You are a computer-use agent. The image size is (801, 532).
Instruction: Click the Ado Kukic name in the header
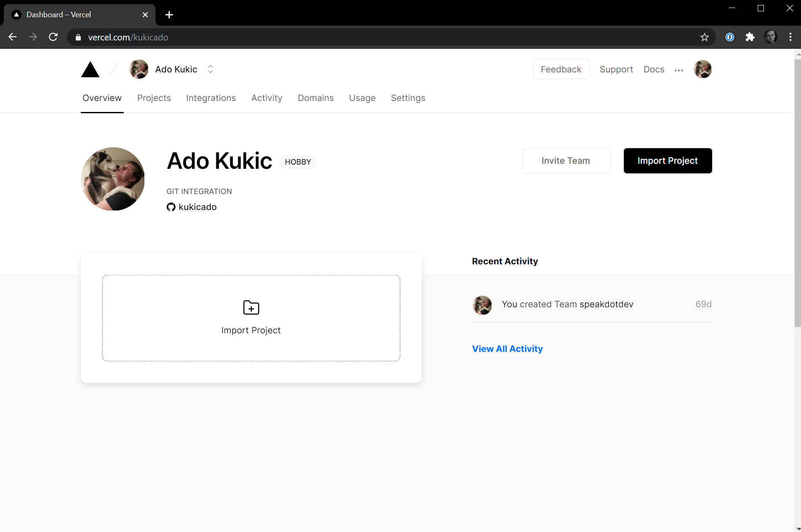[x=176, y=69]
